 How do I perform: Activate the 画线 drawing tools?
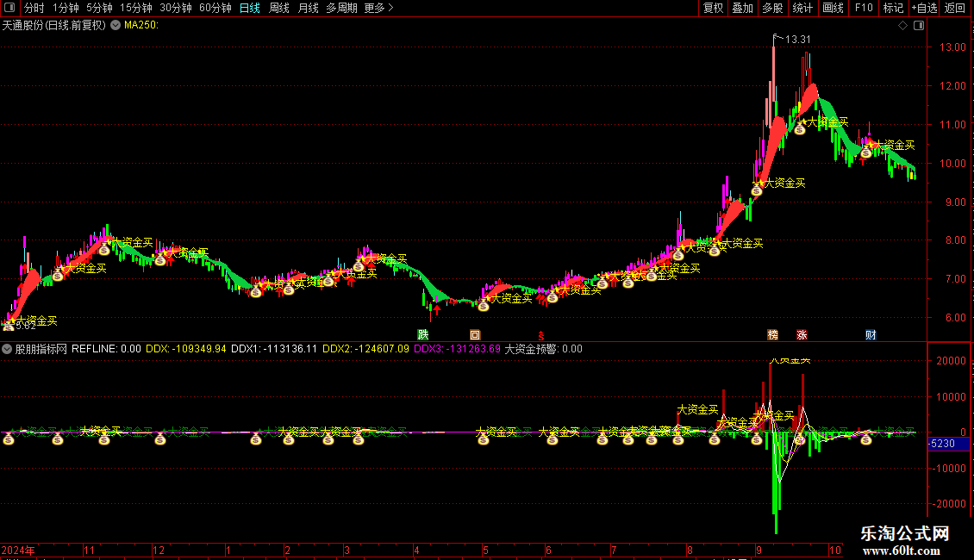click(x=833, y=8)
